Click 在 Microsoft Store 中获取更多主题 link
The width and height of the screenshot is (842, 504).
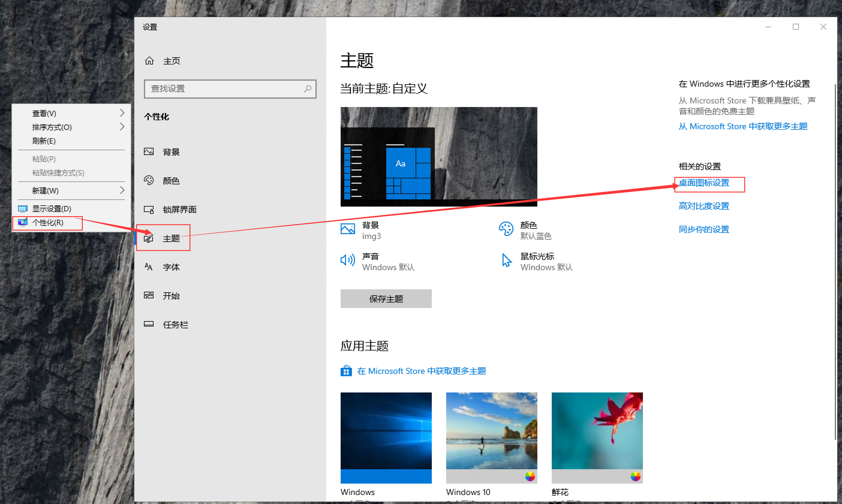pos(421,371)
